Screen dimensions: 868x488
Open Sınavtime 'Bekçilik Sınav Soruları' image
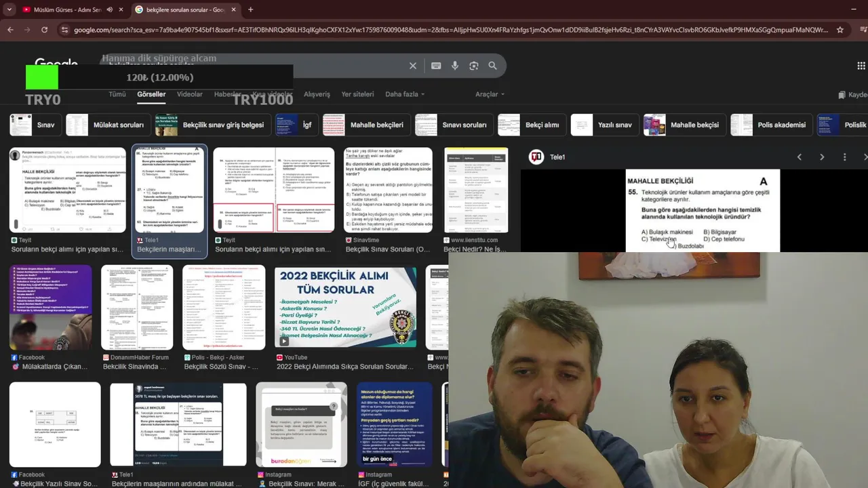tap(389, 190)
